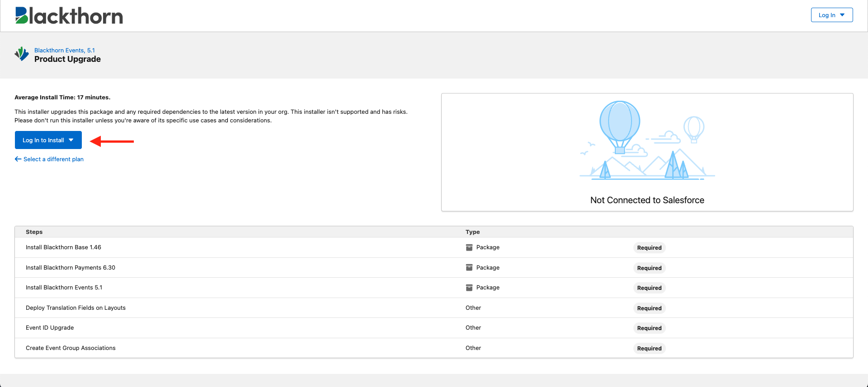Select the Install Blackthorn Events 5.1 step
The image size is (868, 387).
pos(64,287)
